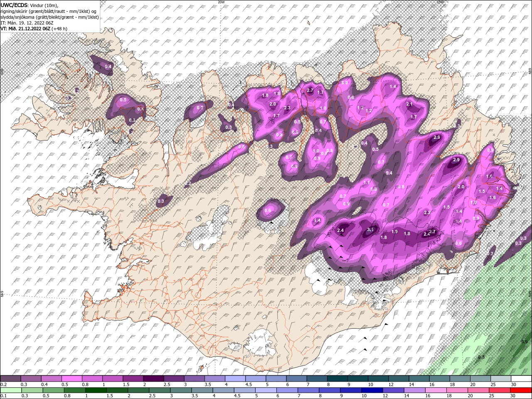The image size is (532, 399).
Task: Select the bright pink upper-row swatch labeled 0.5
Action: [71, 379]
